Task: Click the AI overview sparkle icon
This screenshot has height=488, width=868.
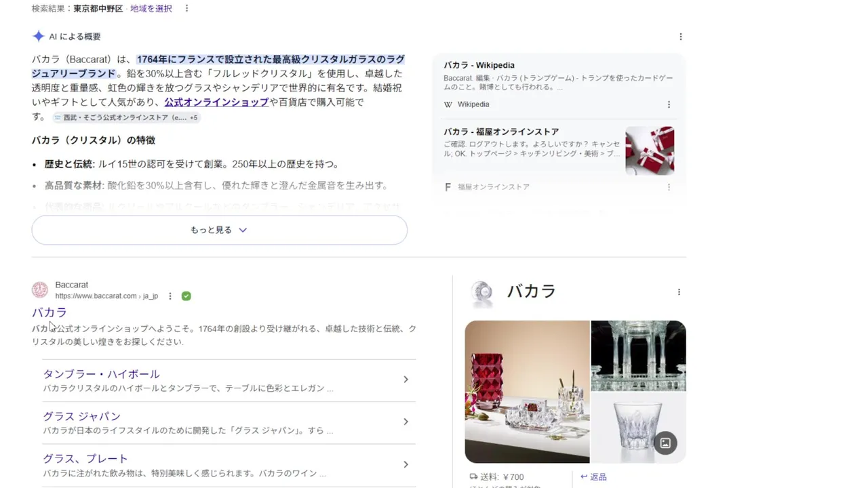Action: [39, 37]
